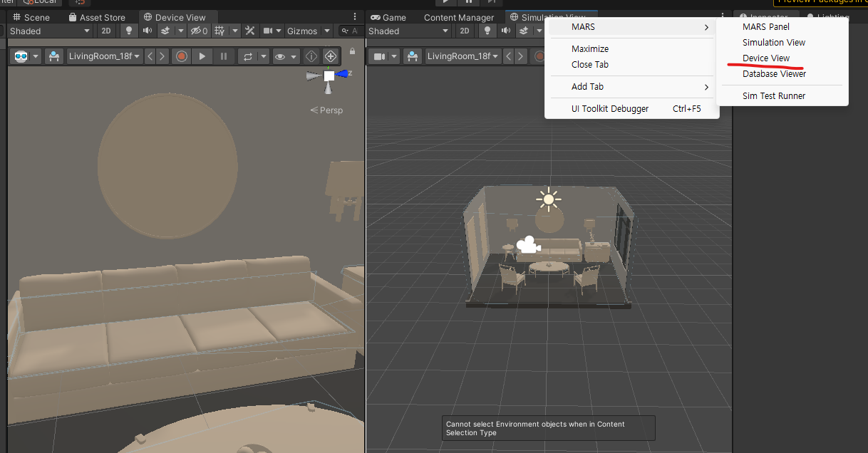Open LivingRoom_18f environment dropdown in Device View
The width and height of the screenshot is (868, 453).
point(105,56)
